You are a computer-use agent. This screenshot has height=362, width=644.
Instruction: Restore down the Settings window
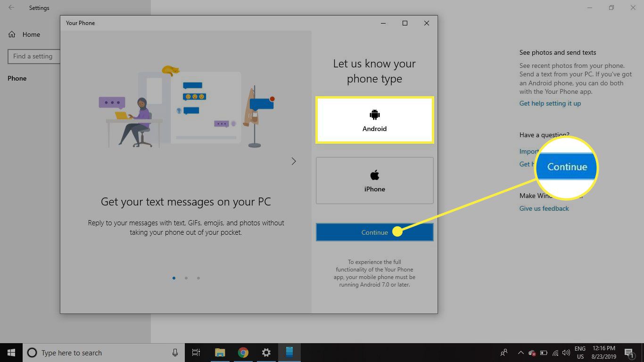pyautogui.click(x=611, y=8)
